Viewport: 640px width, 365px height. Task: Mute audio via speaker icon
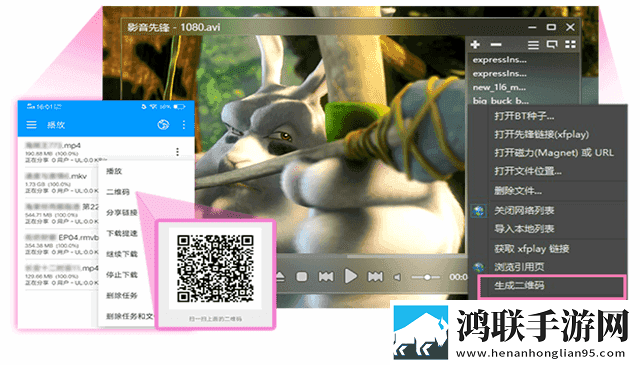[x=397, y=277]
